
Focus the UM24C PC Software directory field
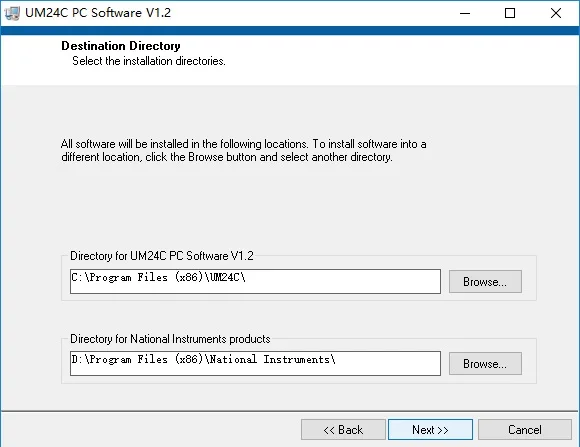[x=255, y=282]
